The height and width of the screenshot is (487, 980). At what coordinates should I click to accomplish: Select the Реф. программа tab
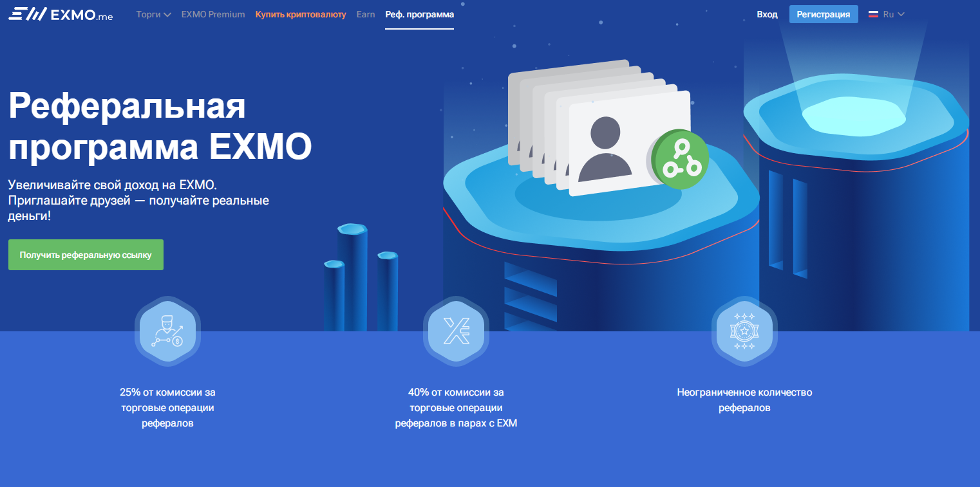pos(420,14)
